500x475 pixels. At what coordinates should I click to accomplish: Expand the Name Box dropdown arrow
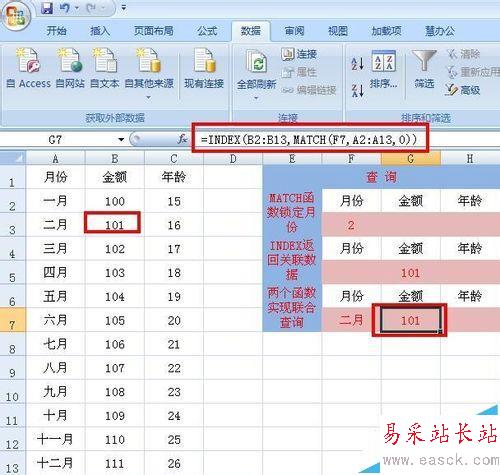(121, 139)
